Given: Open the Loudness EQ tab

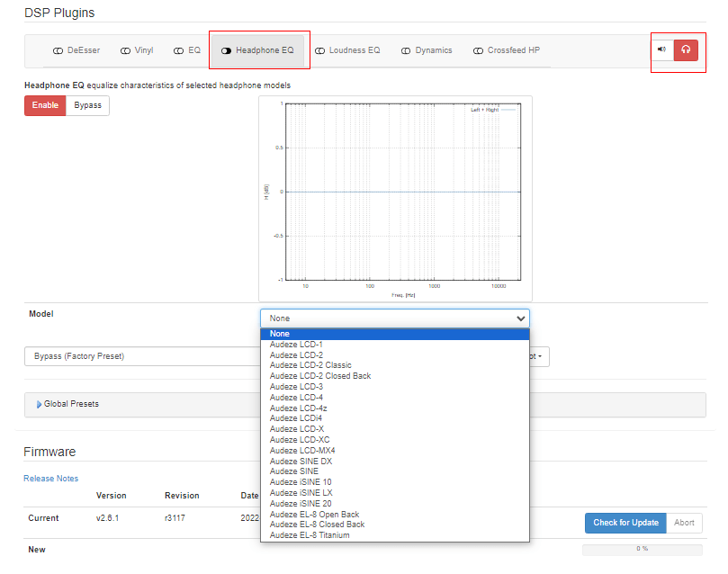Looking at the screenshot, I should pos(347,50).
